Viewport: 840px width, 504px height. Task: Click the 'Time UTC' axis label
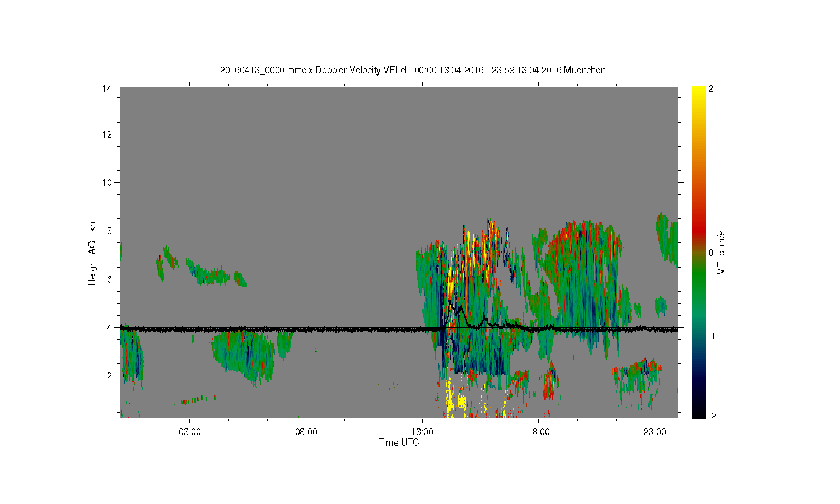click(x=399, y=442)
